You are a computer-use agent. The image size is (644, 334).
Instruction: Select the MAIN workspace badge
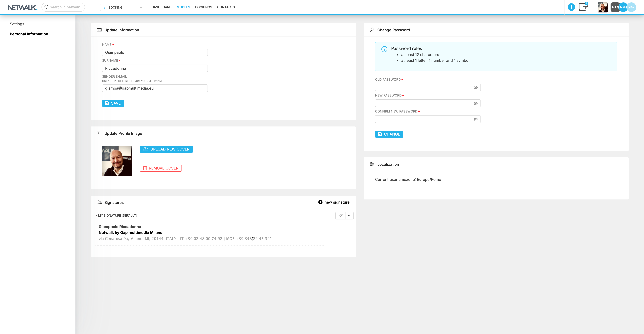click(x=623, y=7)
